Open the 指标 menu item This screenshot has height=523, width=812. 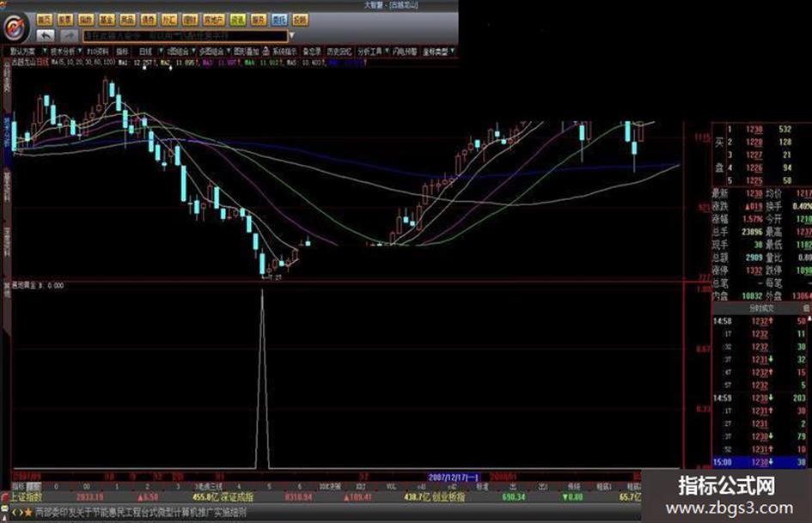pyautogui.click(x=122, y=52)
